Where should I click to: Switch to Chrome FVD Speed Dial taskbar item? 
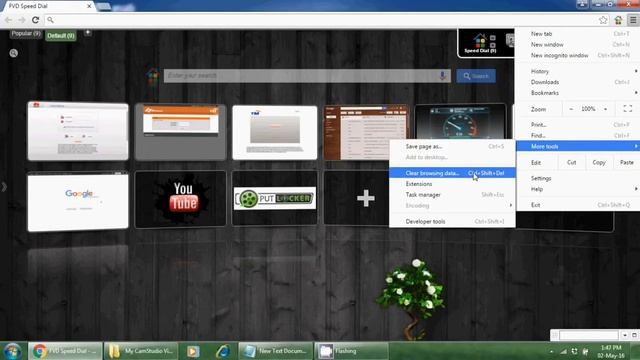65,351
